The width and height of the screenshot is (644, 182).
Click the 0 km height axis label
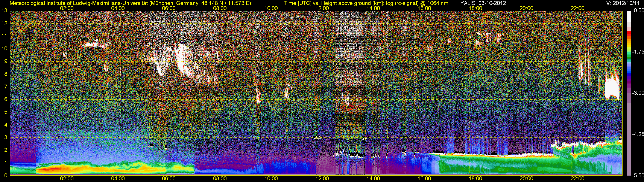click(6, 176)
